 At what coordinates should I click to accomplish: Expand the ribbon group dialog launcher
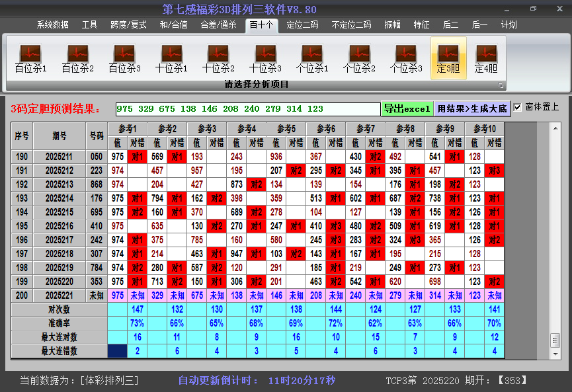501,85
